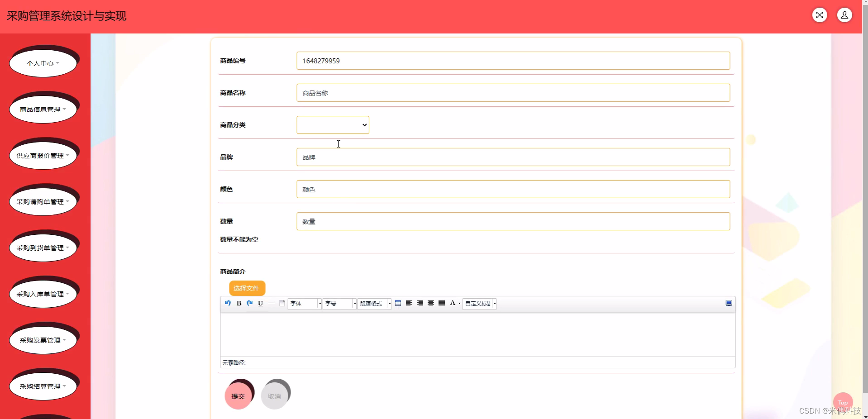Screen dimensions: 868x419
Task: Toggle bold formatting in editor
Action: [239, 303]
